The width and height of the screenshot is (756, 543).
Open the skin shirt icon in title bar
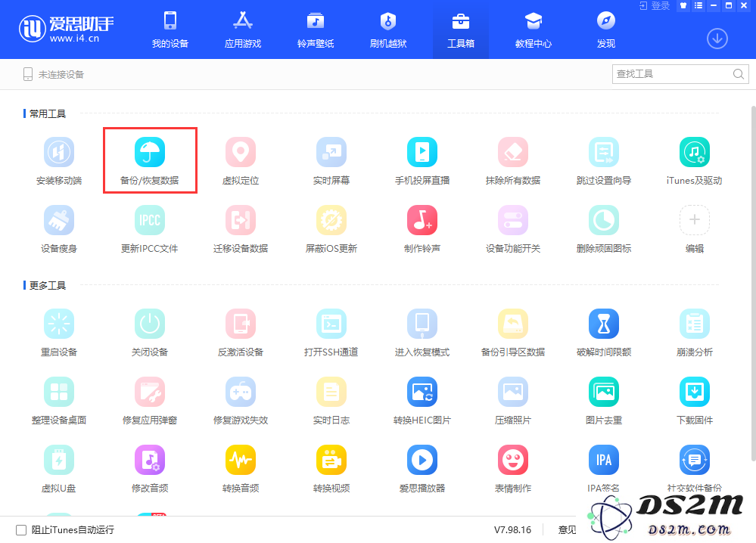pyautogui.click(x=683, y=6)
